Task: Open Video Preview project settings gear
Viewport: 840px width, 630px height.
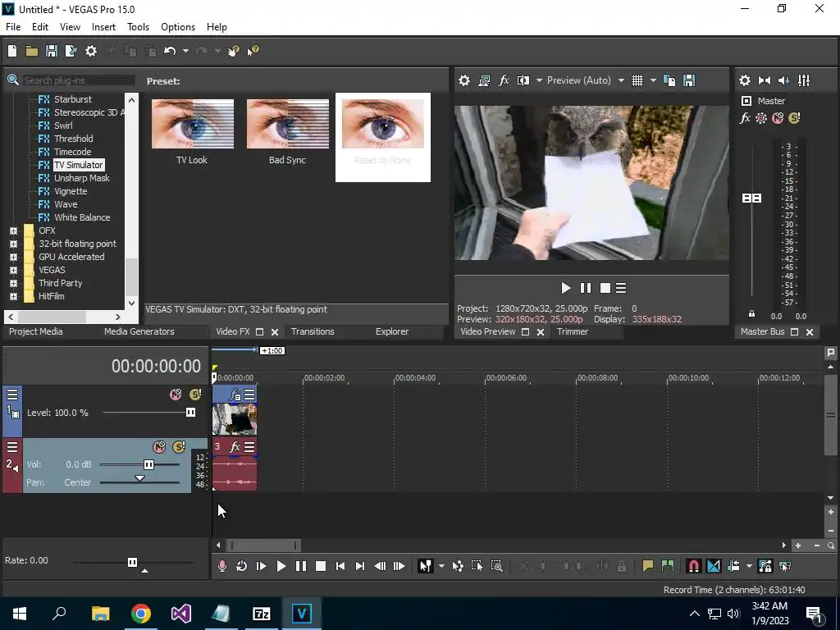Action: (464, 80)
